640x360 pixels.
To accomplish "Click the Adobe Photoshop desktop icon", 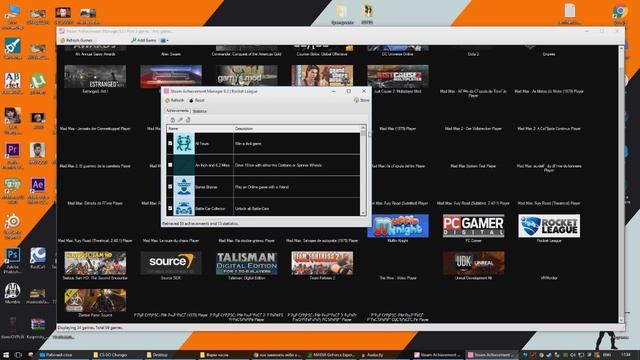I will [13, 255].
